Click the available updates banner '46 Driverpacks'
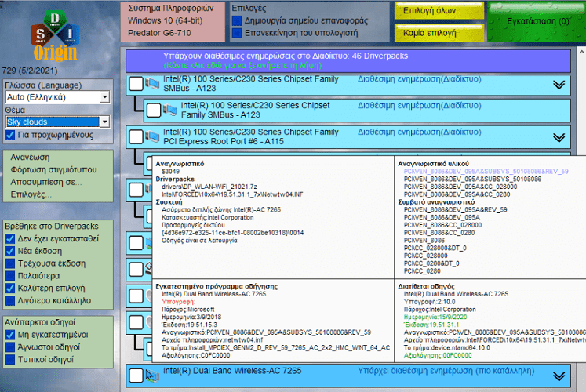This screenshot has height=392, width=586. point(348,61)
